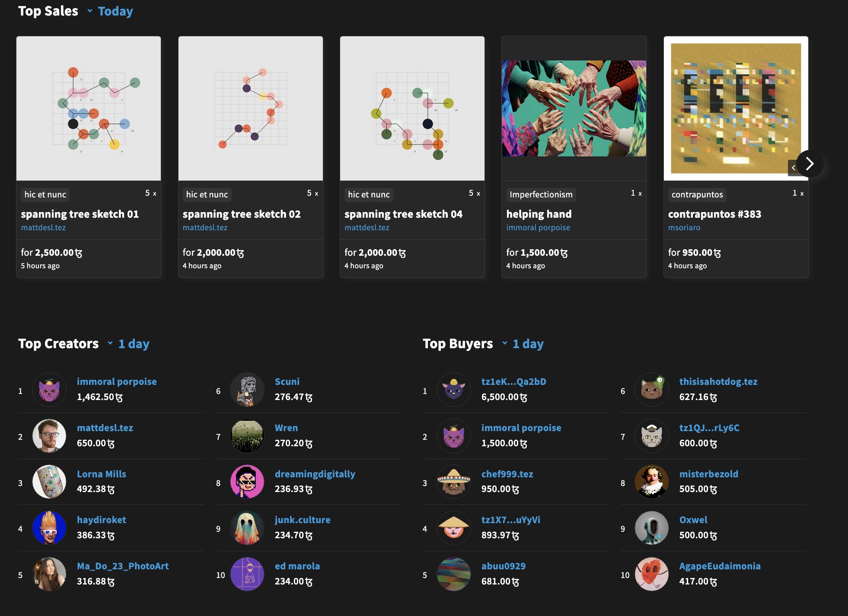The image size is (848, 616).
Task: Open the msoriaro creator link
Action: (x=684, y=228)
